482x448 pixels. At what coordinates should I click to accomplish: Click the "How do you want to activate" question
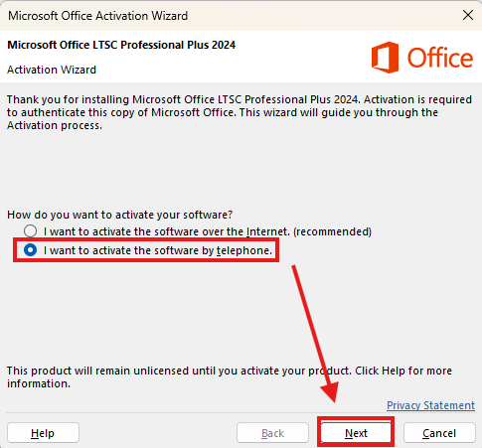pyautogui.click(x=119, y=215)
